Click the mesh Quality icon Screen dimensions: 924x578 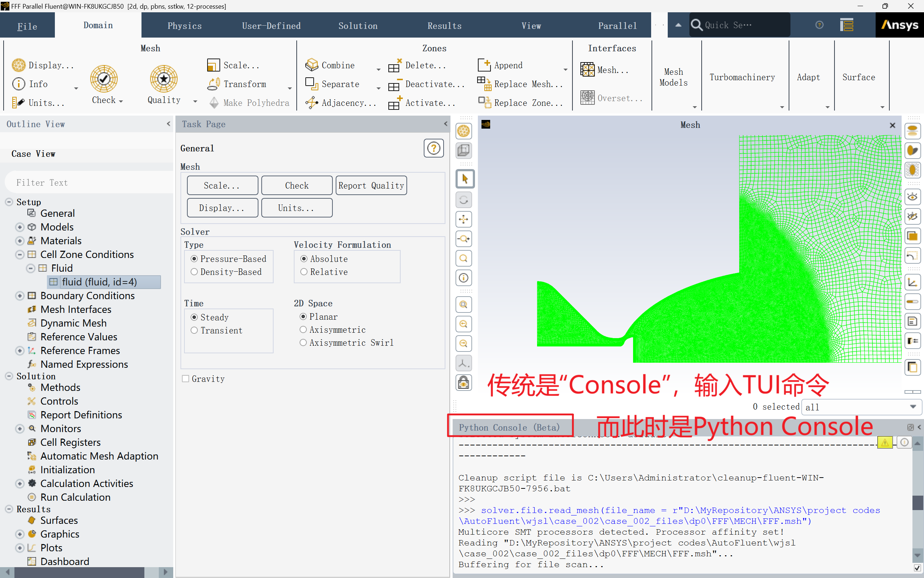point(164,79)
